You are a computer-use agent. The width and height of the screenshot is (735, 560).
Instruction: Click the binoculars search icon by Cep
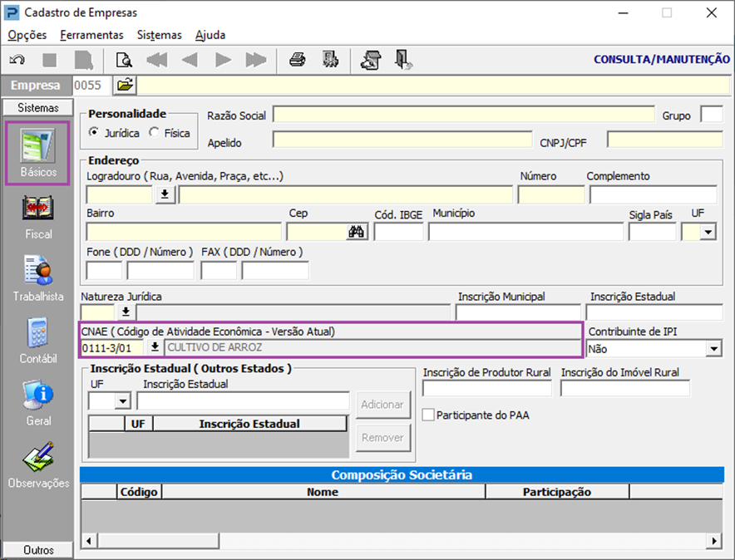358,232
